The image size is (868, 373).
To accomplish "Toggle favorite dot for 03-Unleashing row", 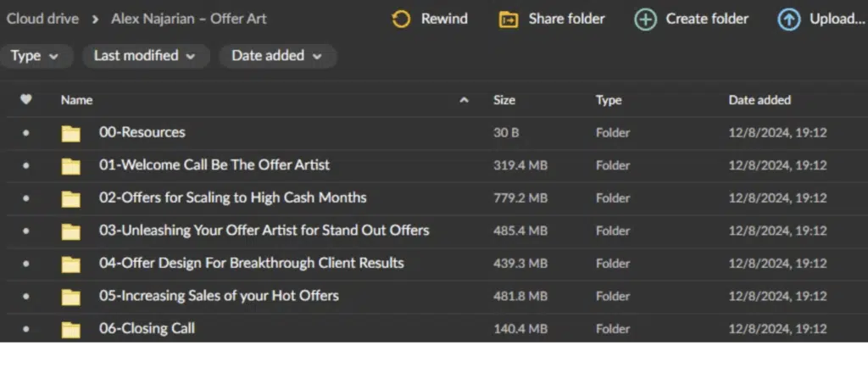I will coord(26,231).
